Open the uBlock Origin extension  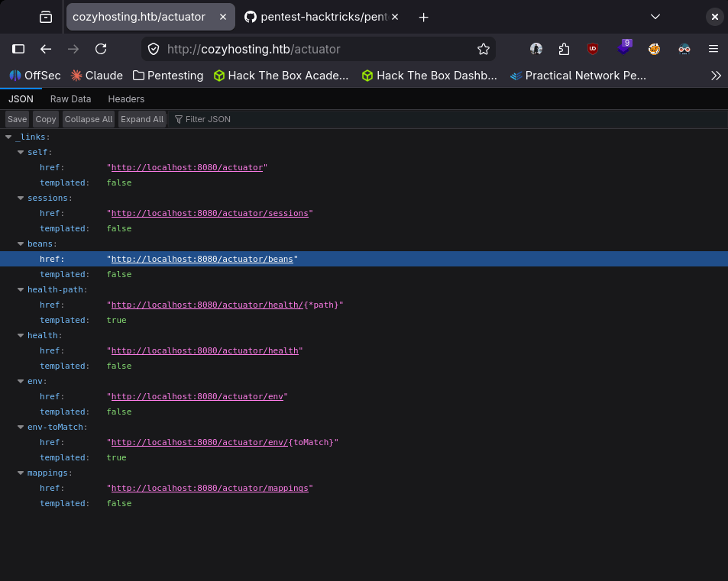592,49
